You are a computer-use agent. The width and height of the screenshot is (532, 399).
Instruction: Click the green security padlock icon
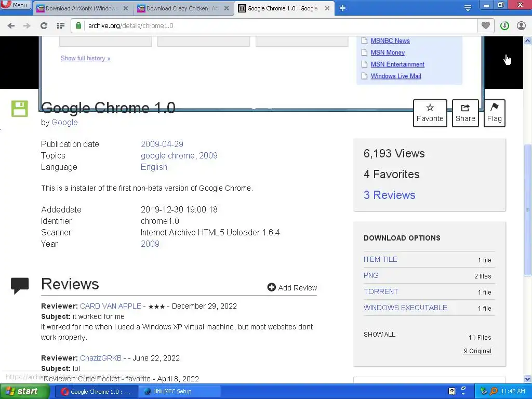[x=78, y=25]
